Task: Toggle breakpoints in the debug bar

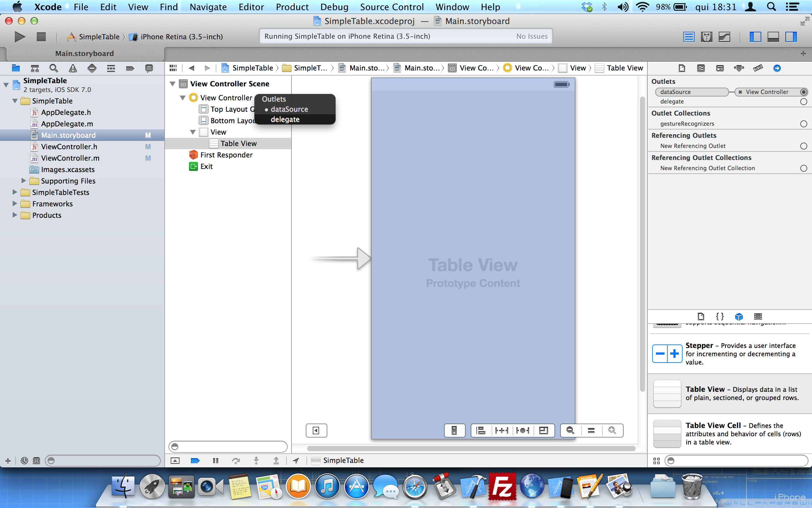Action: [195, 460]
